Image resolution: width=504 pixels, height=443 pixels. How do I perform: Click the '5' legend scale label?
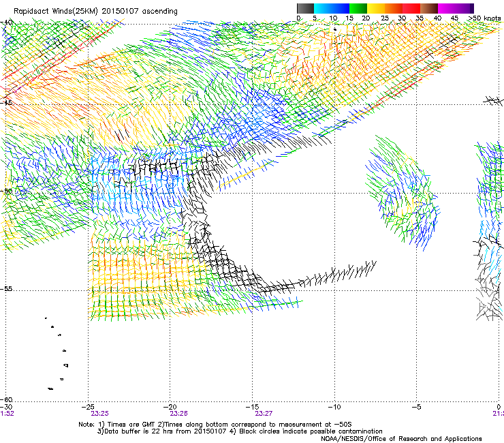coord(315,18)
